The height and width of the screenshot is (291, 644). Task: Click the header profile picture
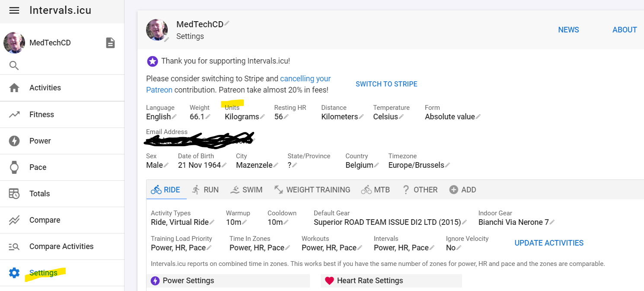(x=157, y=30)
